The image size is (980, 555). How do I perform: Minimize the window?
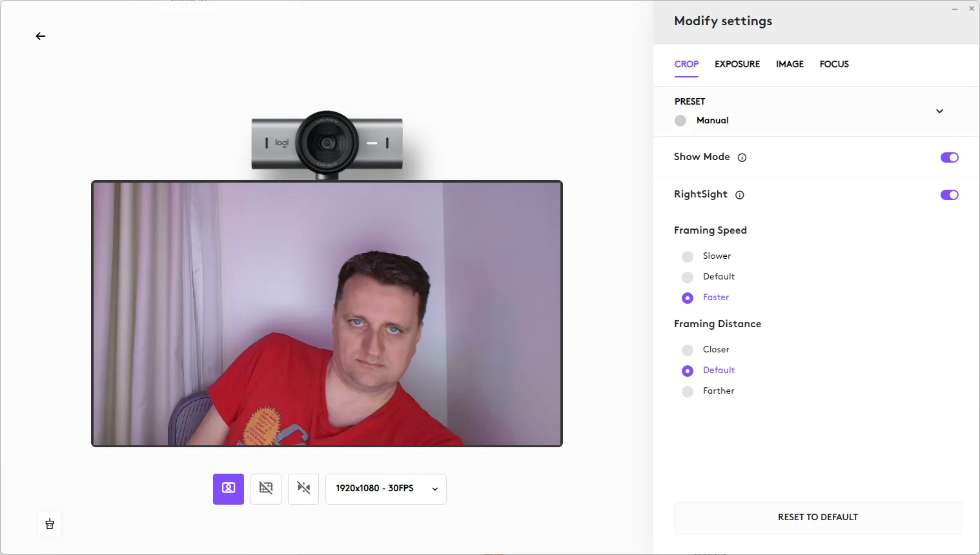(955, 9)
